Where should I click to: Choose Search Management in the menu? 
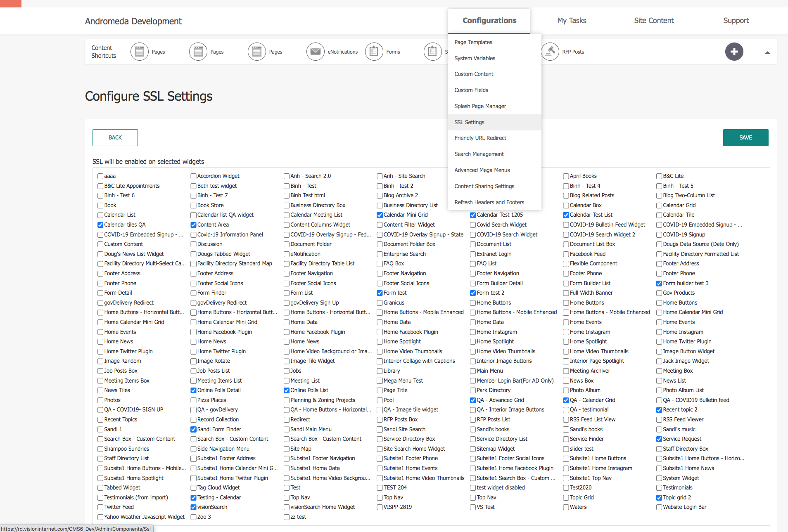(495, 154)
